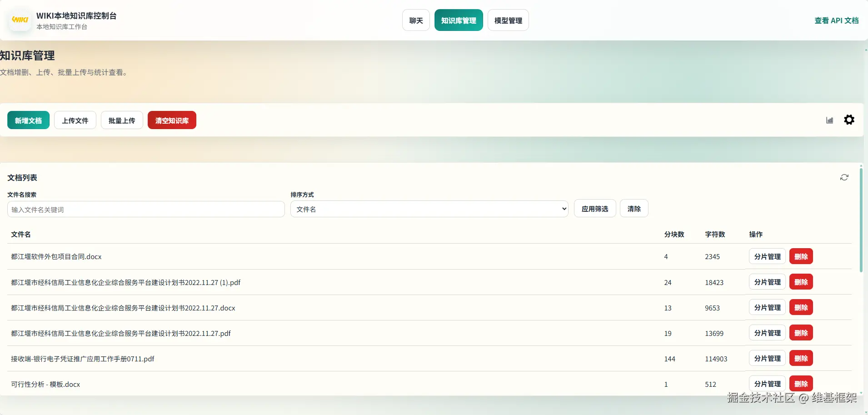The height and width of the screenshot is (415, 868).
Task: Select file name 可行性分析 - 模板.docx
Action: (x=45, y=384)
